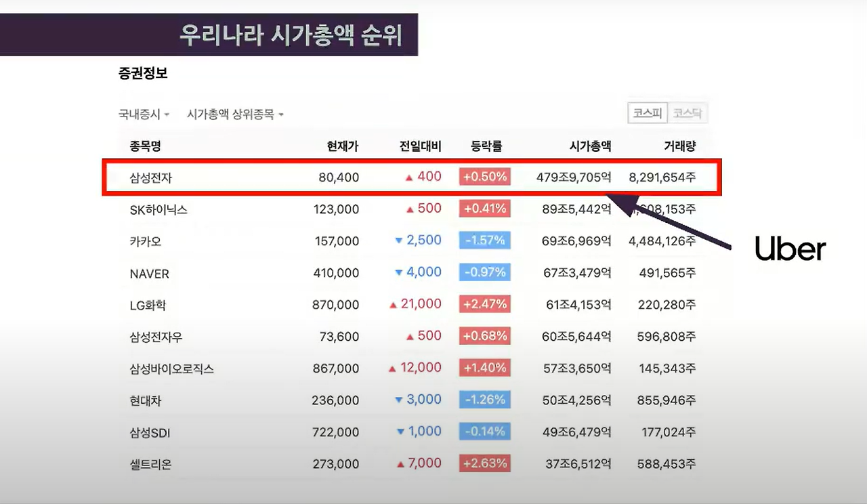Expand the 시가총액 상위종목 dropdown
The width and height of the screenshot is (867, 504).
[x=235, y=114]
